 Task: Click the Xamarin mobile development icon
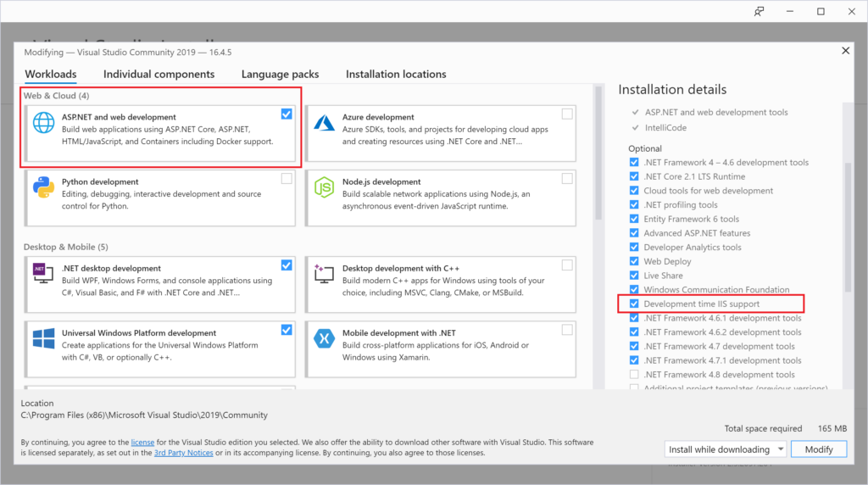(x=325, y=338)
